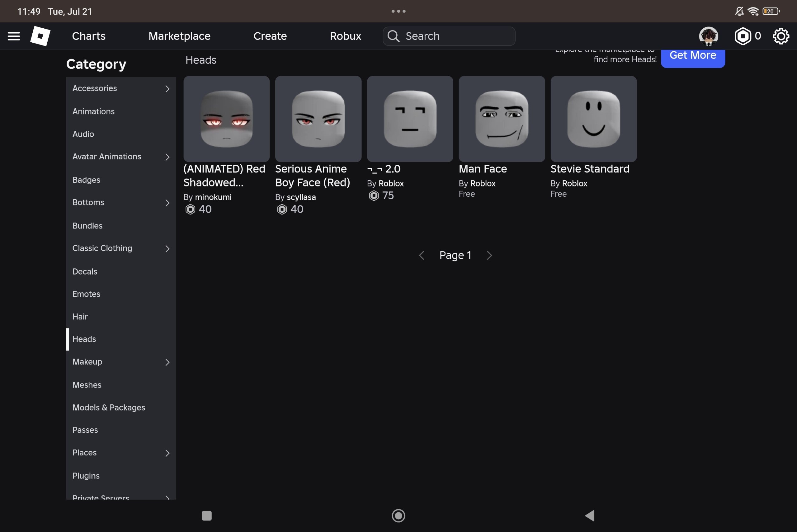Open the Create tab

pyautogui.click(x=270, y=36)
